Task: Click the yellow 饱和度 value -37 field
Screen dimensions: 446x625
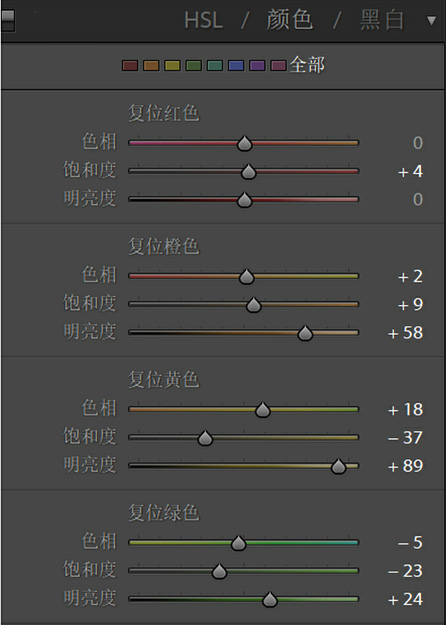Action: coord(405,438)
